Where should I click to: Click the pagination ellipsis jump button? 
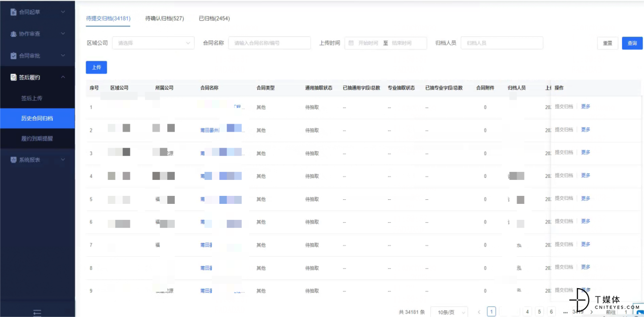(565, 312)
